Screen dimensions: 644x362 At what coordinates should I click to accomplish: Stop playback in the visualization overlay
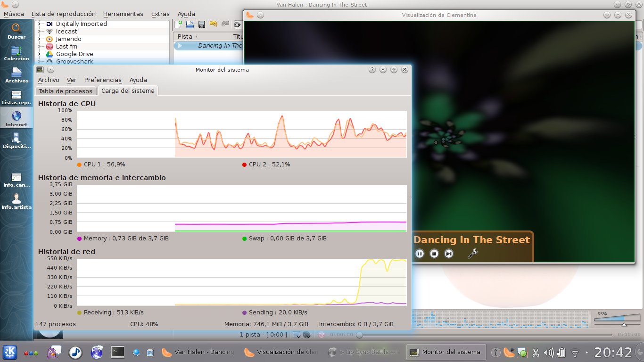tap(434, 254)
